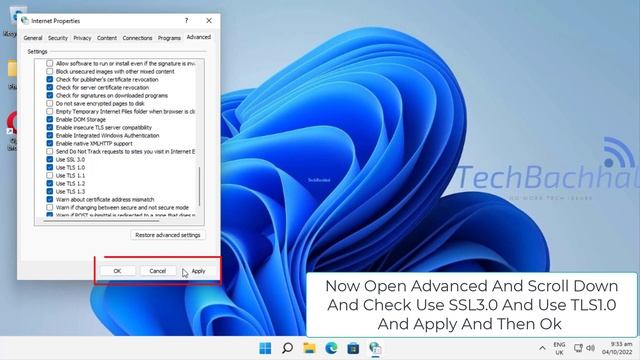
Task: Switch to the Connections tab
Action: tap(137, 38)
